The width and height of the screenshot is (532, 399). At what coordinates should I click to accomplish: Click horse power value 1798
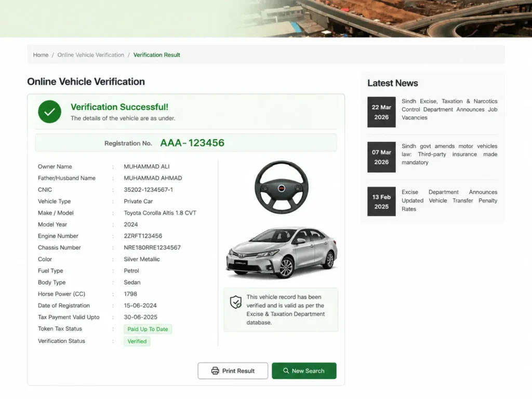[x=130, y=294]
